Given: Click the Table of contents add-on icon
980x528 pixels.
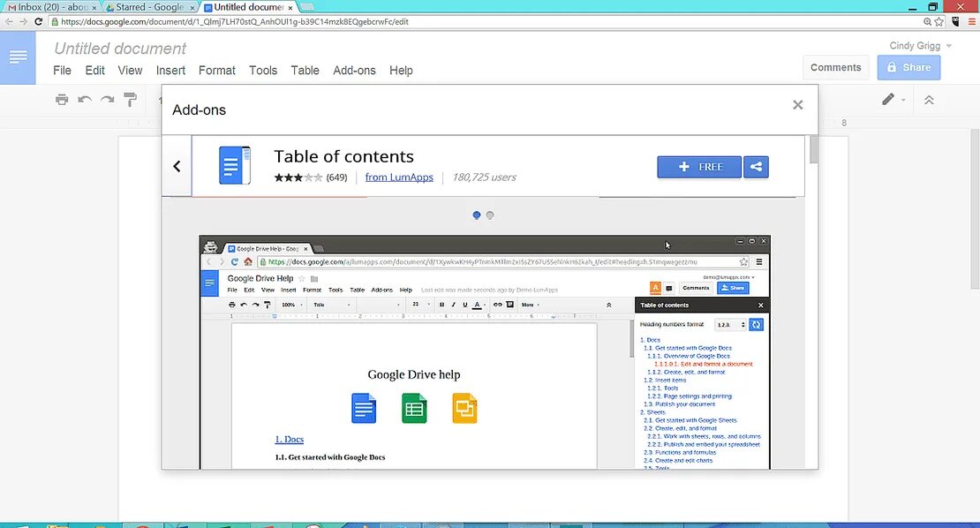Looking at the screenshot, I should click(x=234, y=165).
